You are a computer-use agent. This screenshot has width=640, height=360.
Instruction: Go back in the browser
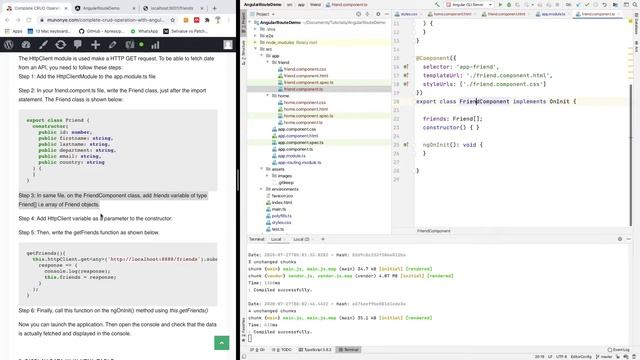coord(7,20)
